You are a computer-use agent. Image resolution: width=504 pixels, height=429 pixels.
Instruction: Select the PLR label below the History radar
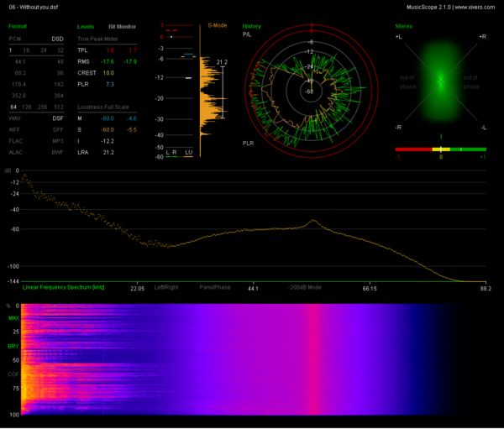[x=248, y=144]
